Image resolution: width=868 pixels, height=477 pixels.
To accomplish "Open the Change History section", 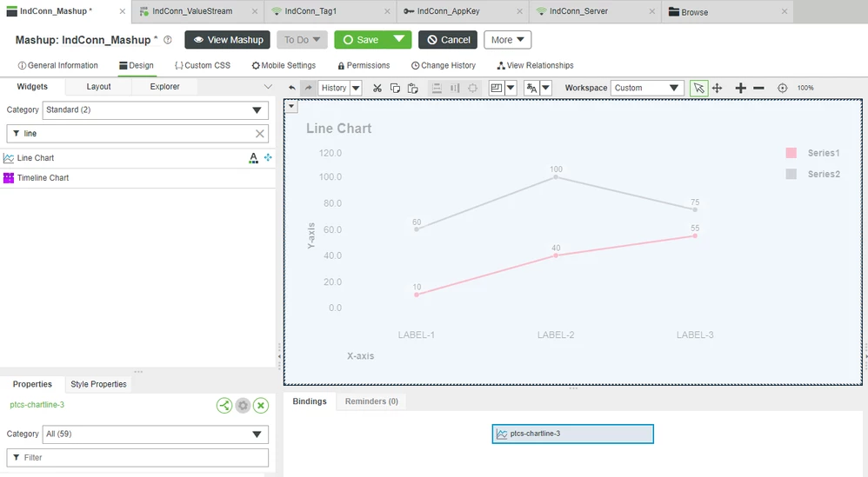I will pyautogui.click(x=444, y=65).
